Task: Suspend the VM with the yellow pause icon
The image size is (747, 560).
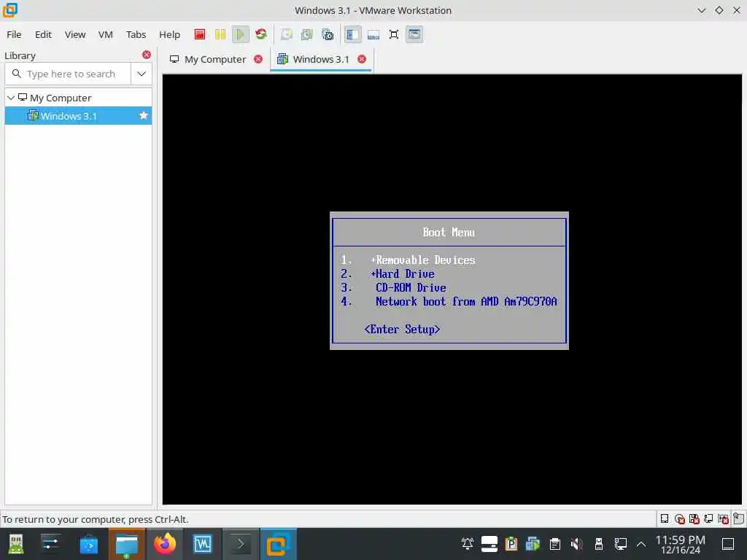Action: [x=220, y=34]
